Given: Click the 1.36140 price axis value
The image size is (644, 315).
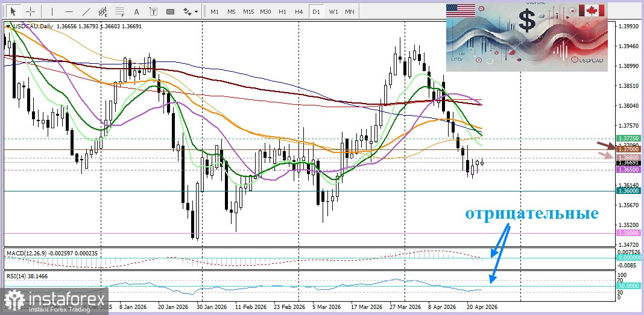Looking at the screenshot, I should [628, 186].
